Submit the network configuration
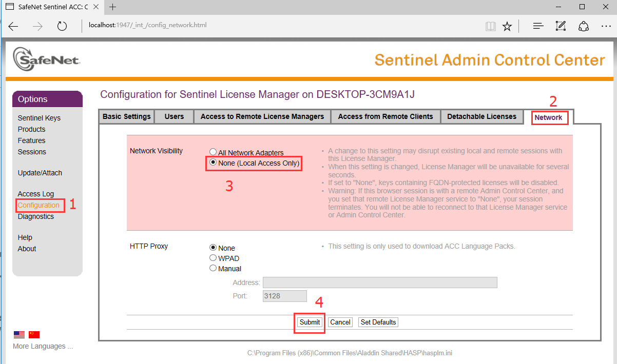The image size is (617, 364). pyautogui.click(x=310, y=322)
